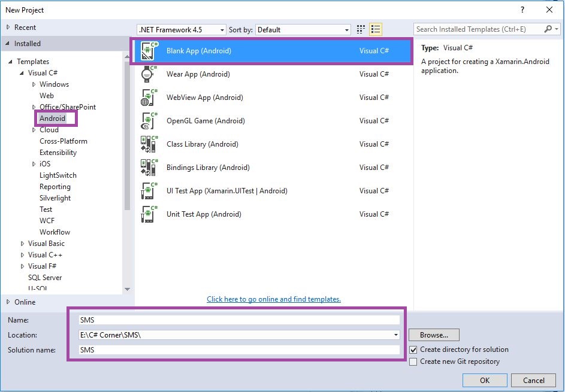
Task: Select the WCF category
Action: [47, 221]
